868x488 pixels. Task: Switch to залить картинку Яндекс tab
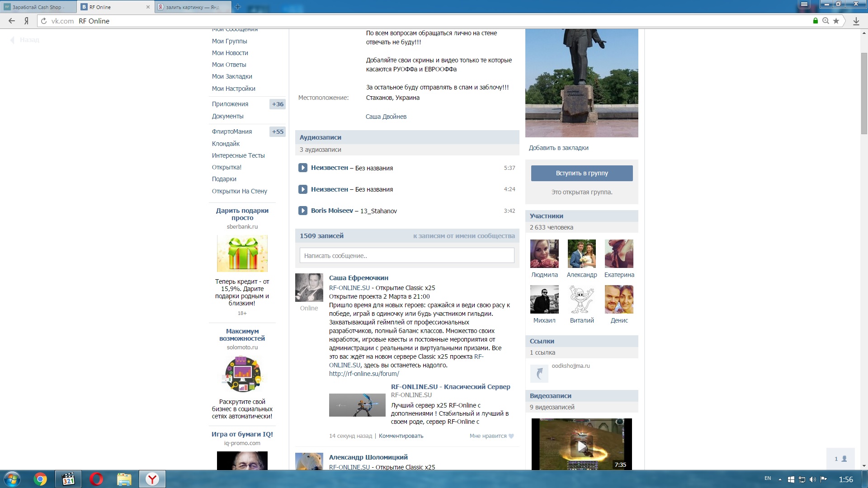pyautogui.click(x=192, y=7)
